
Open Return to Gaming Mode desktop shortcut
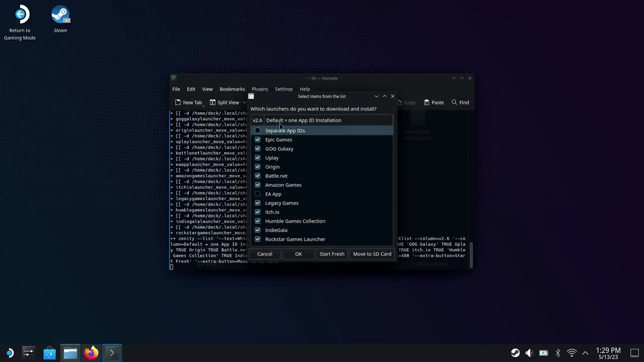coord(20,23)
